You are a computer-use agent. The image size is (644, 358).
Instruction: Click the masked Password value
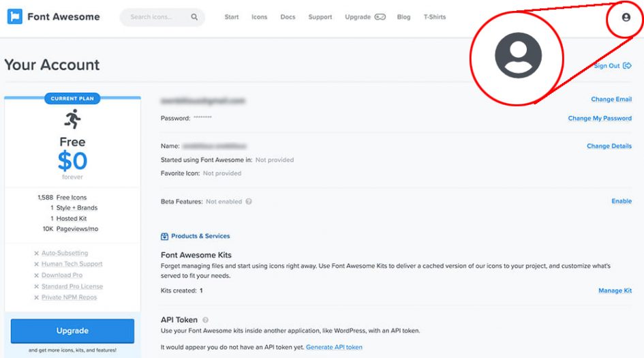click(202, 117)
